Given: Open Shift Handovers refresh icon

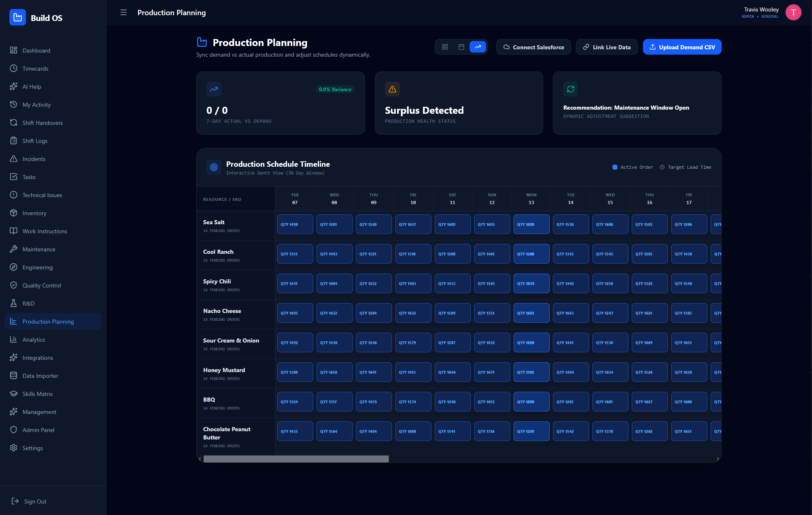Looking at the screenshot, I should [x=14, y=122].
